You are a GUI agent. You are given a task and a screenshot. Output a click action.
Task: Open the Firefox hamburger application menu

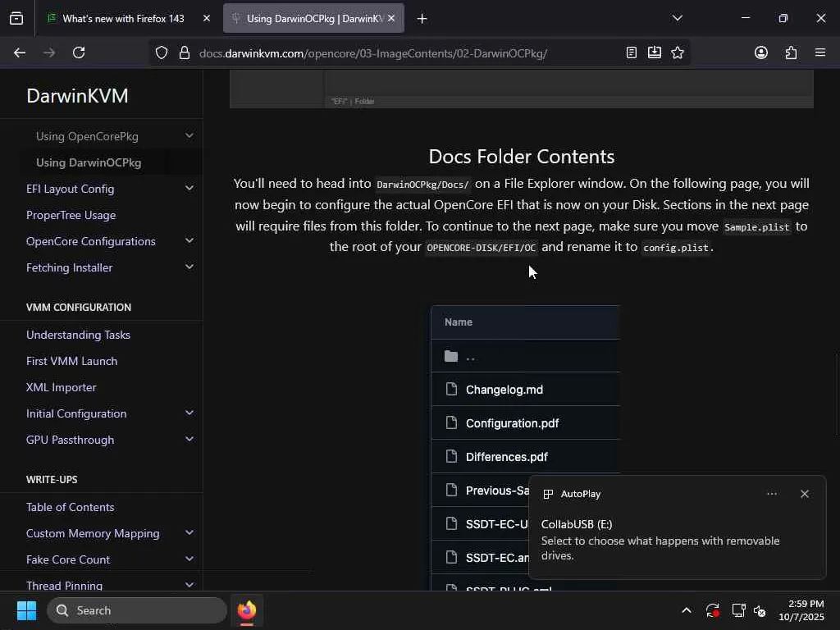pyautogui.click(x=820, y=52)
